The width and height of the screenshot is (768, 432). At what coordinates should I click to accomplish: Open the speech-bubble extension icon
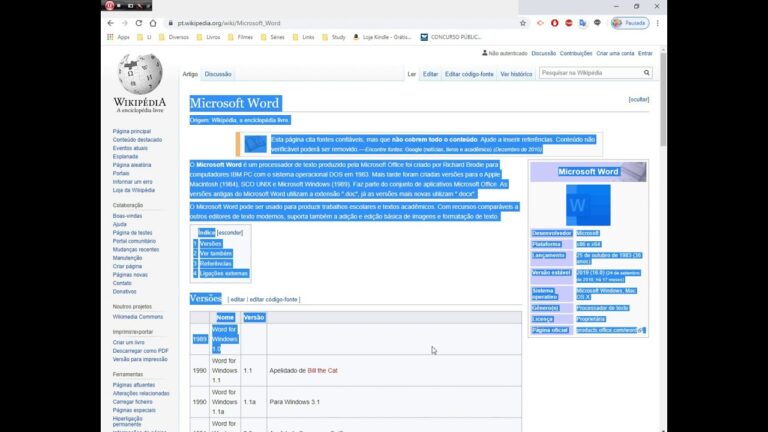(x=597, y=23)
